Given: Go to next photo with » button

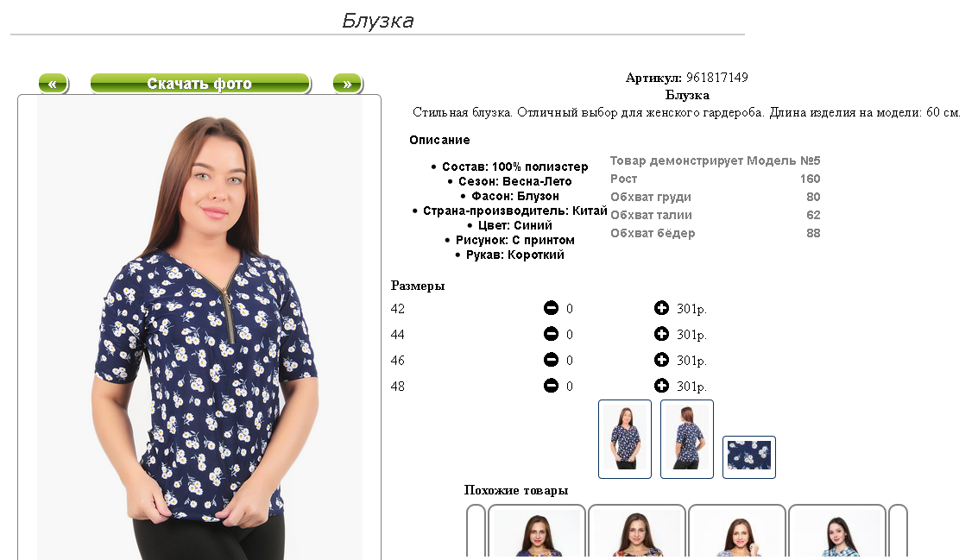Looking at the screenshot, I should [347, 84].
